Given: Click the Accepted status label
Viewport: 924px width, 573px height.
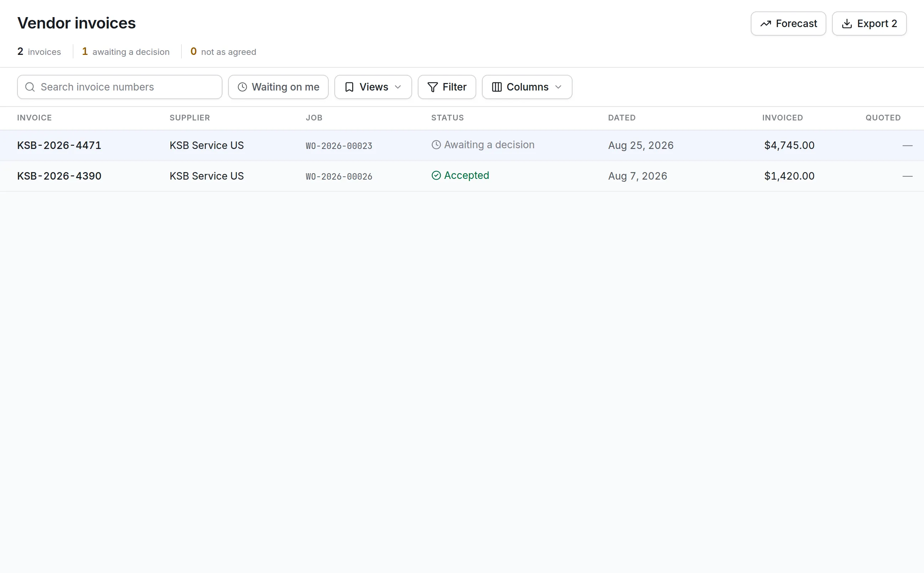Looking at the screenshot, I should [466, 175].
